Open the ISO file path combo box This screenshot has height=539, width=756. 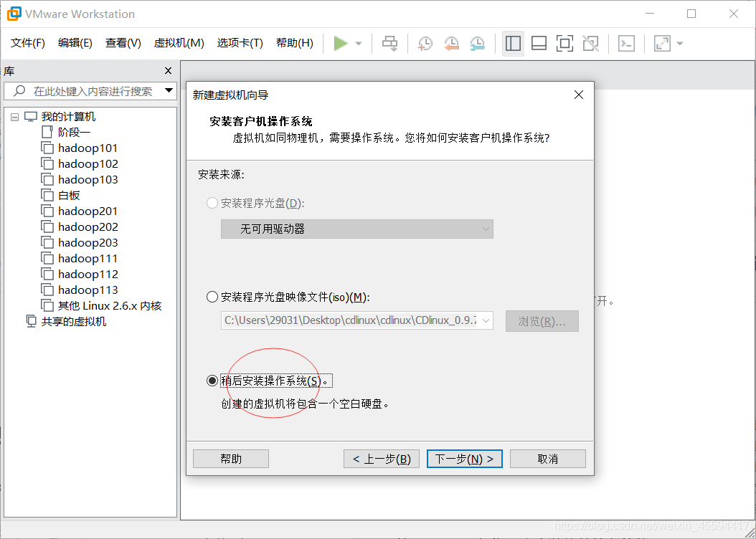tap(356, 320)
